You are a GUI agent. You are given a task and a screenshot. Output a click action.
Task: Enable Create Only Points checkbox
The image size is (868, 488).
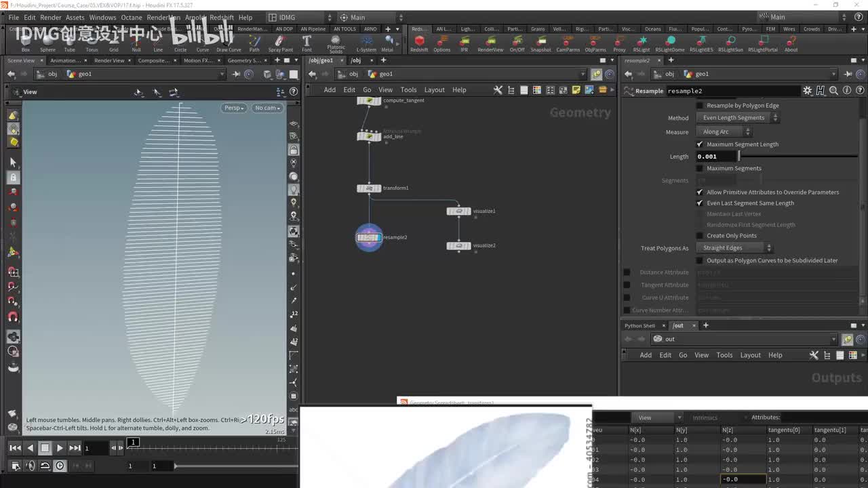(x=700, y=236)
